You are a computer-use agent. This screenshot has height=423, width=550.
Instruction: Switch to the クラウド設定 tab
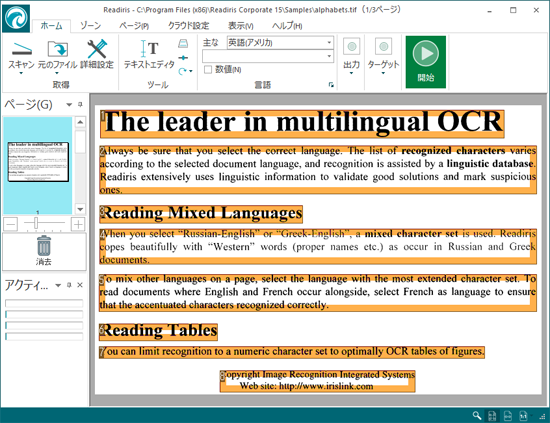[188, 26]
